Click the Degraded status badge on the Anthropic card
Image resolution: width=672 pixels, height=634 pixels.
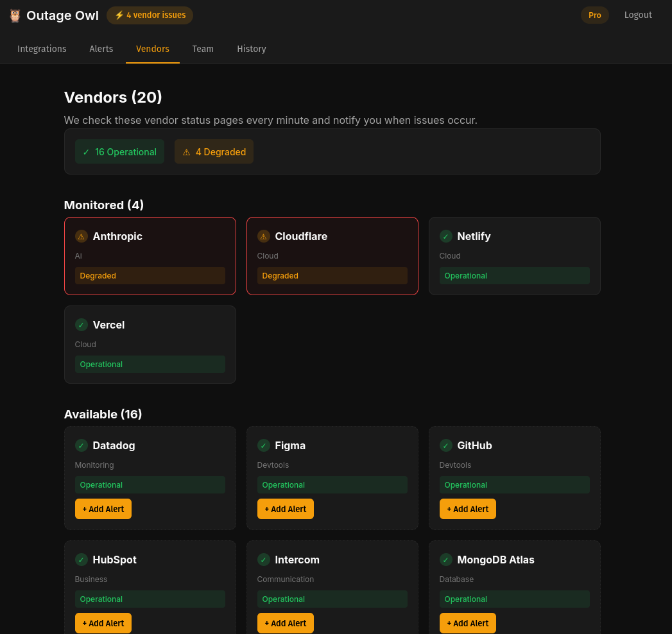pos(150,275)
